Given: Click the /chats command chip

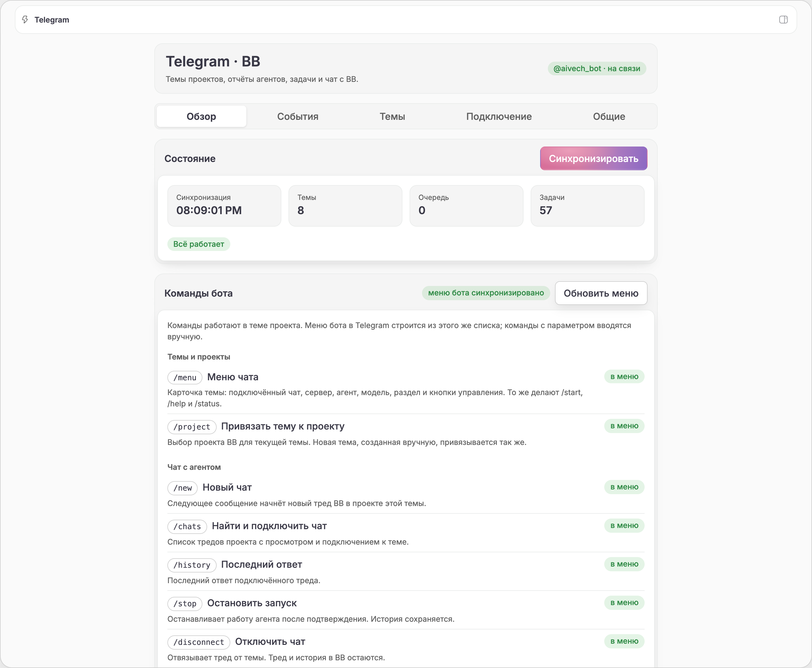Looking at the screenshot, I should pyautogui.click(x=187, y=527).
